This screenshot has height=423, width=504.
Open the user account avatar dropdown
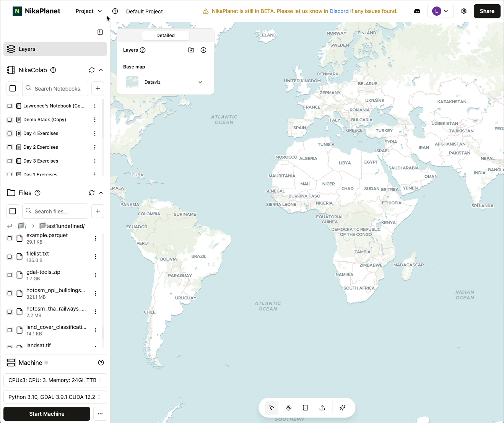(x=441, y=11)
